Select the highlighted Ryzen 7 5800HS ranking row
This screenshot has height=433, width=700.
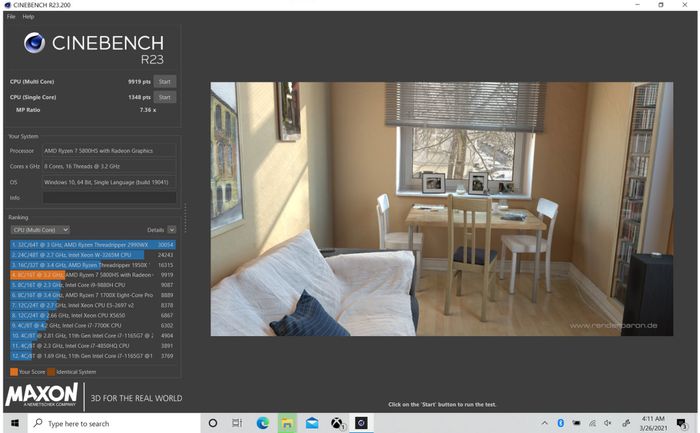tap(93, 275)
